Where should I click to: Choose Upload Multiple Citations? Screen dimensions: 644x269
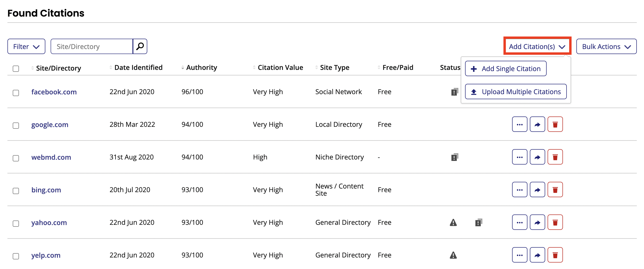tap(516, 92)
